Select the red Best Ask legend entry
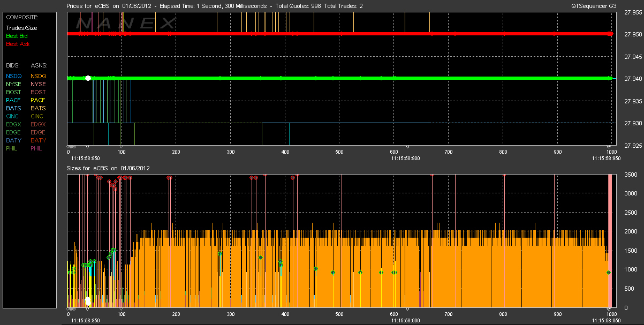This screenshot has height=325, width=644. coord(18,44)
